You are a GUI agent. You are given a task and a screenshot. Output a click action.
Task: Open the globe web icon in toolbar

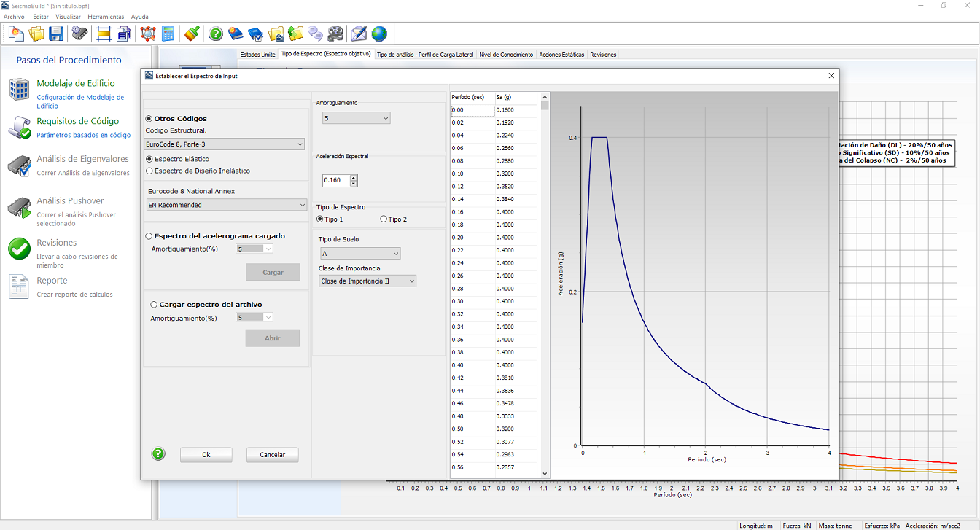pos(379,34)
